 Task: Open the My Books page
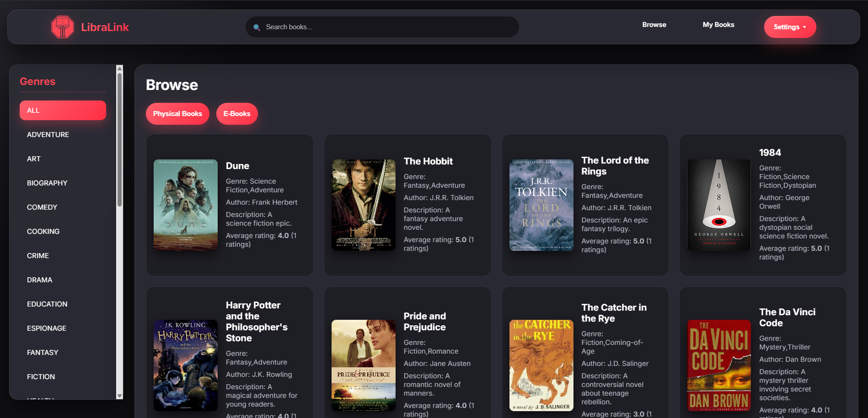718,25
